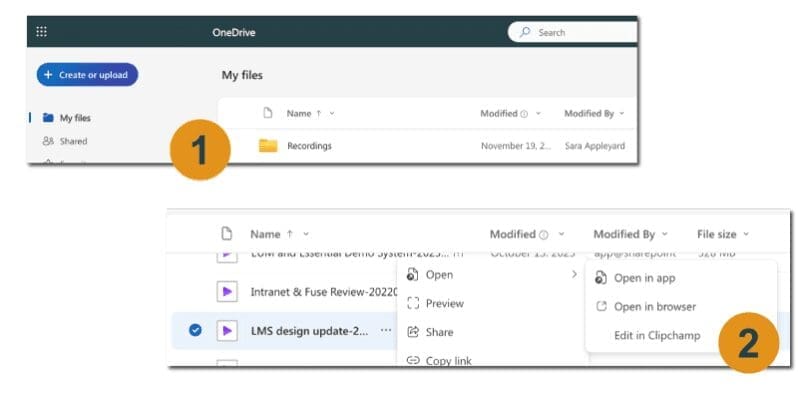
Task: Click the Shared people icon in sidebar
Action: click(48, 142)
